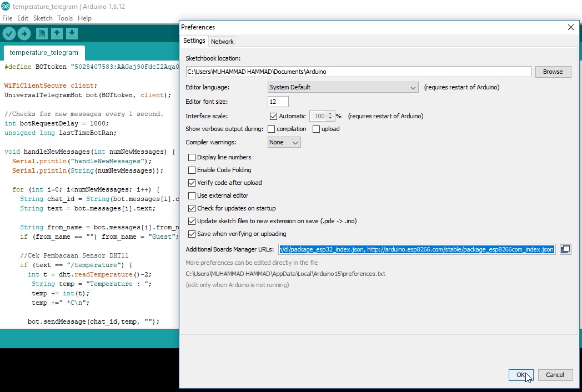
Task: Enable verbose output during compilation
Action: (272, 129)
